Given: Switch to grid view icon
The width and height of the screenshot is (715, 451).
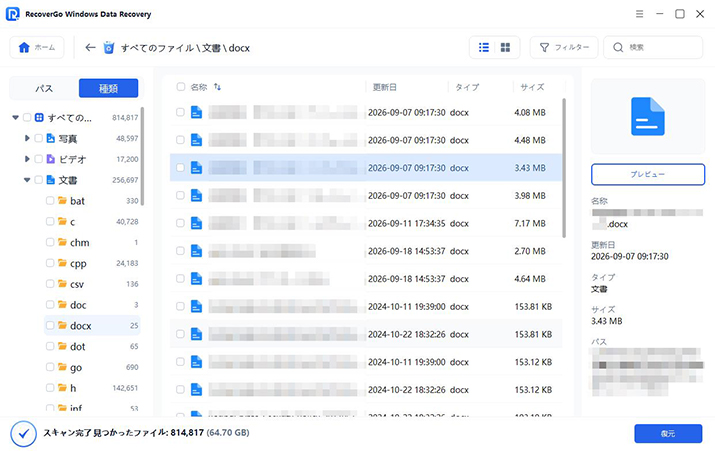Looking at the screenshot, I should point(505,47).
